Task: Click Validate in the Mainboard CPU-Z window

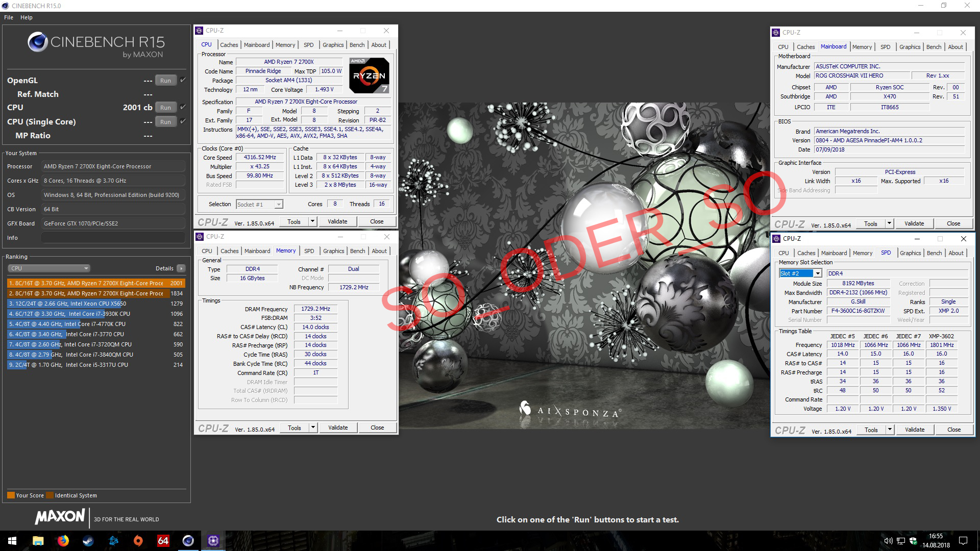Action: click(914, 223)
